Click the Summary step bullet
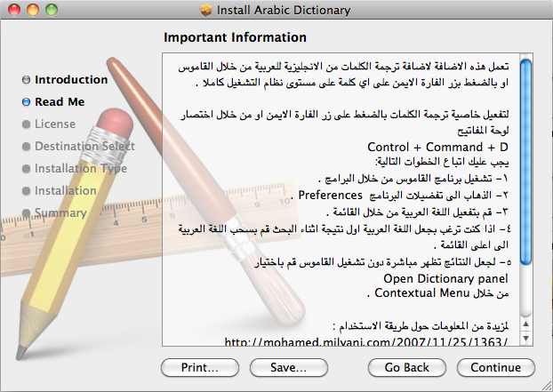 tap(26, 213)
